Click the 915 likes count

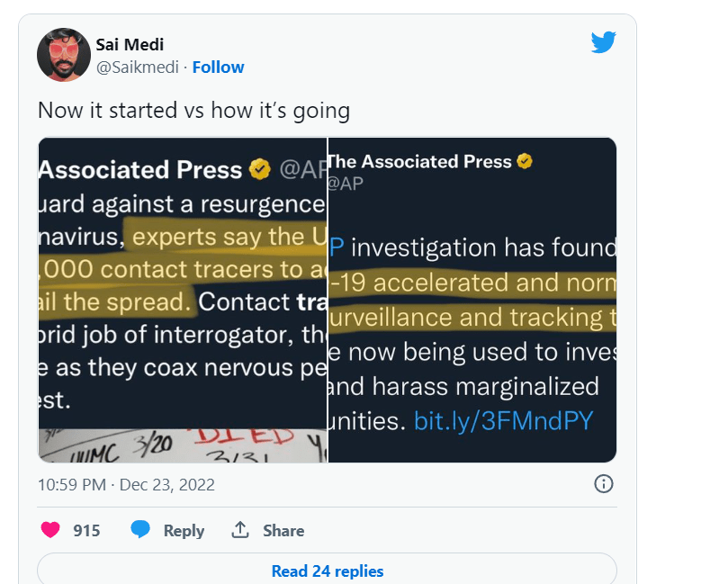tap(86, 531)
